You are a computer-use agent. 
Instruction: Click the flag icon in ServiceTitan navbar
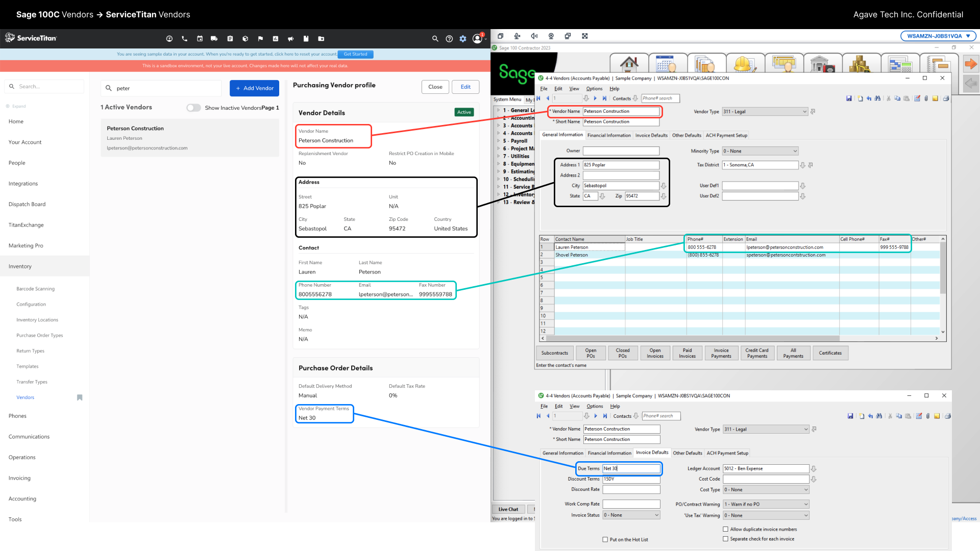(x=260, y=38)
